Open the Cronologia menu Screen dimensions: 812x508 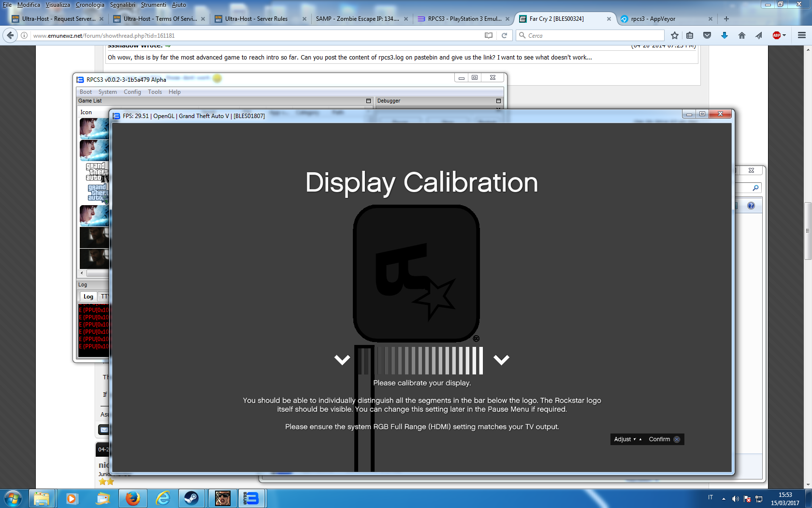click(90, 5)
